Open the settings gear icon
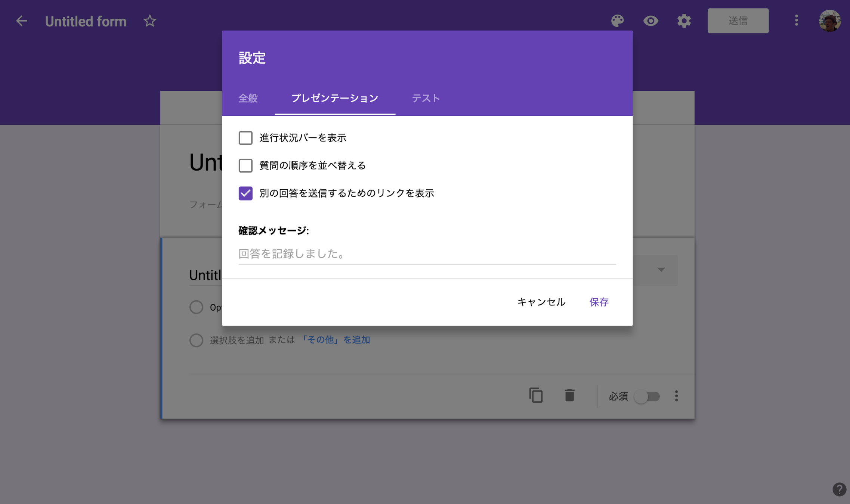850x504 pixels. pos(684,21)
